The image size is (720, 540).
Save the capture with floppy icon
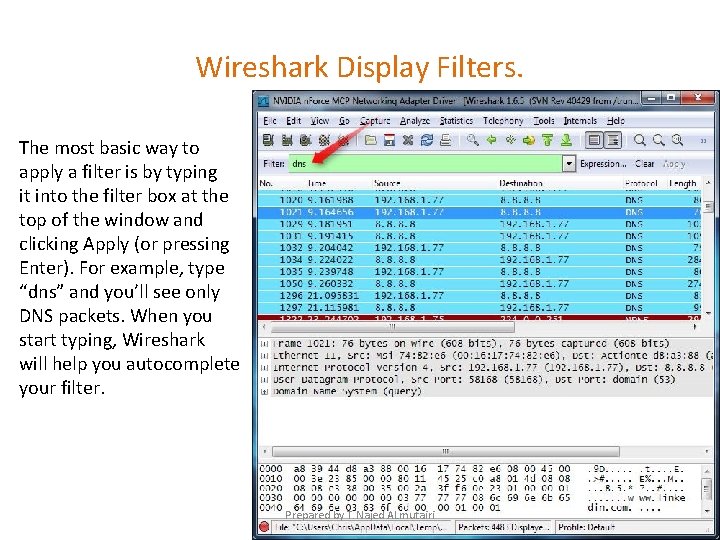coord(389,140)
